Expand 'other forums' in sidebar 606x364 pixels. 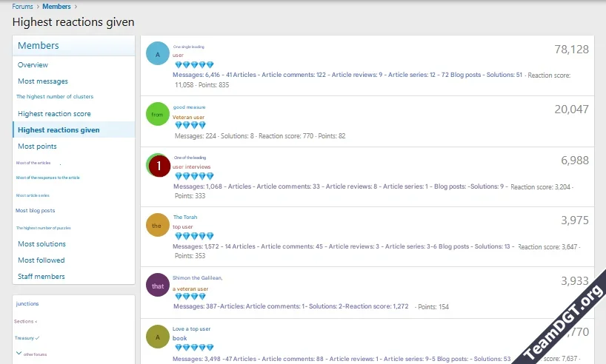[33, 354]
